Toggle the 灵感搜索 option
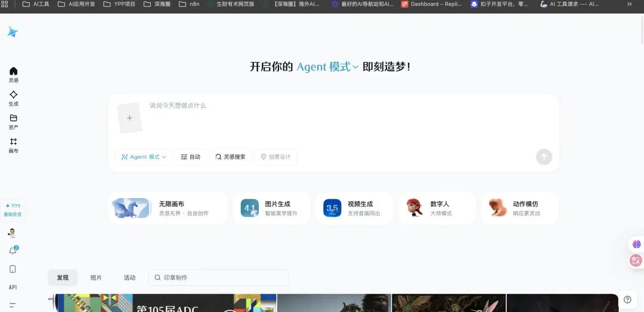Viewport: 644px width, 312px height. click(x=230, y=157)
